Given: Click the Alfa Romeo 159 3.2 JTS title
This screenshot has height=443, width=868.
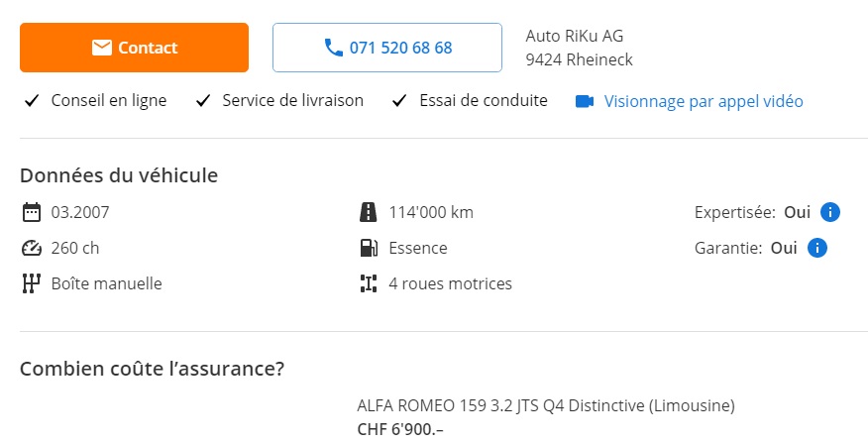Looking at the screenshot, I should click(x=546, y=406).
